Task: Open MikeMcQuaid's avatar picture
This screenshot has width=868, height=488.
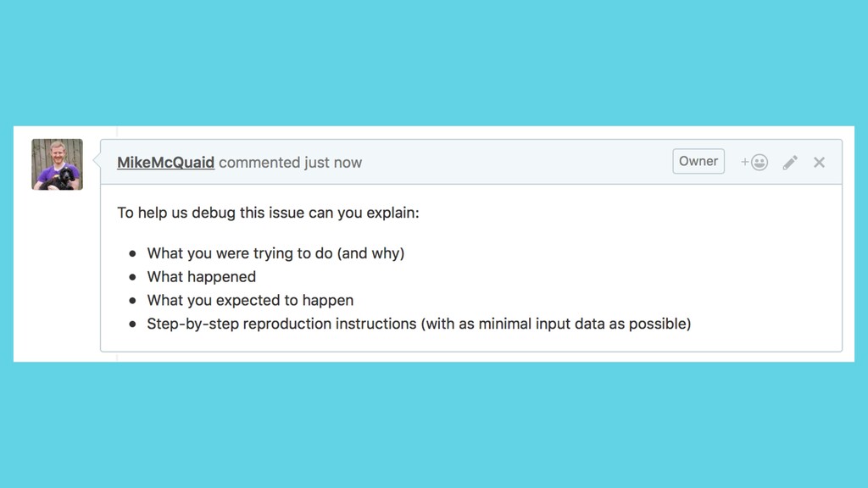Action: click(x=57, y=164)
